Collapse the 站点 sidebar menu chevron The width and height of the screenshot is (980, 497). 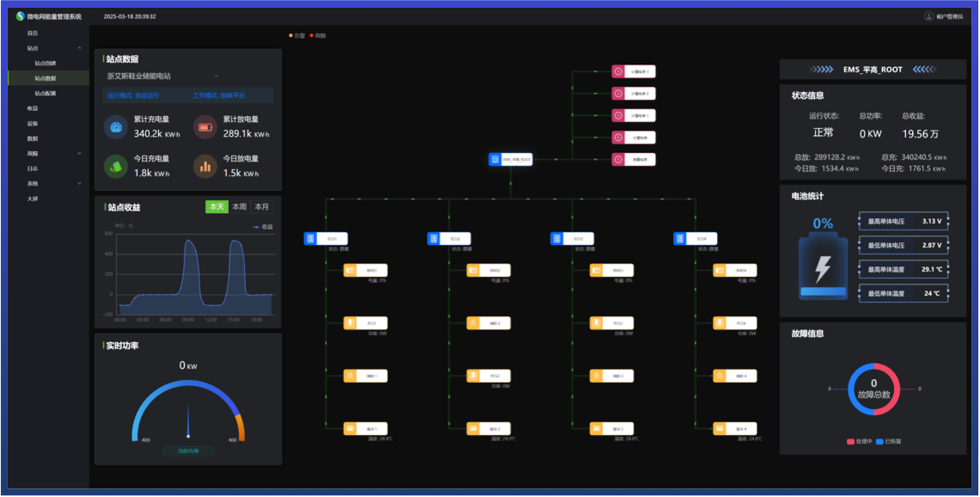pyautogui.click(x=79, y=48)
